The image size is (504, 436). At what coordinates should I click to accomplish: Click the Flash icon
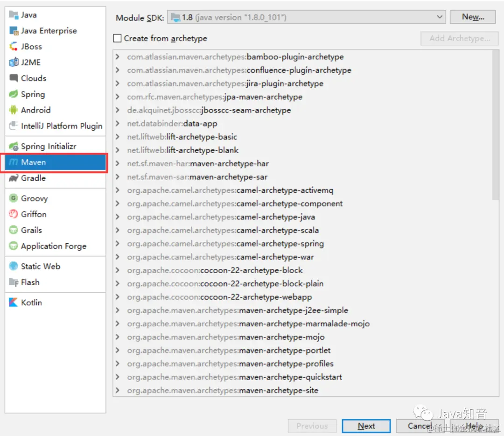tap(14, 282)
